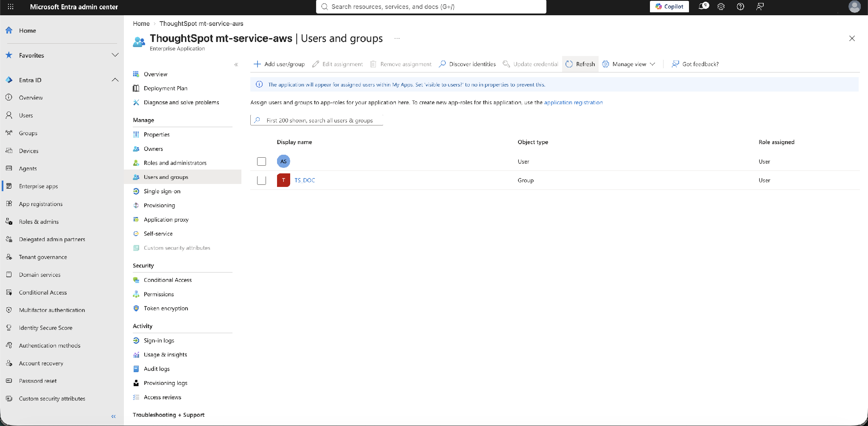868x426 pixels.
Task: Open the help question mark icon
Action: [x=740, y=6]
